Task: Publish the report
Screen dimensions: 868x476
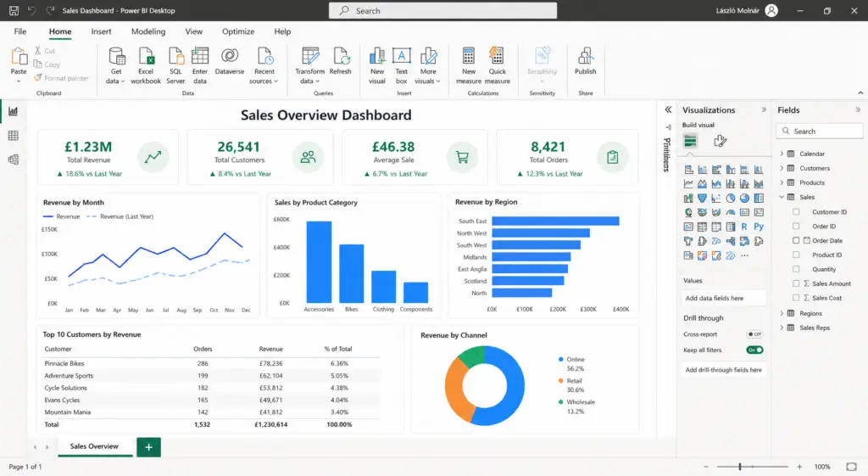Action: (x=585, y=61)
